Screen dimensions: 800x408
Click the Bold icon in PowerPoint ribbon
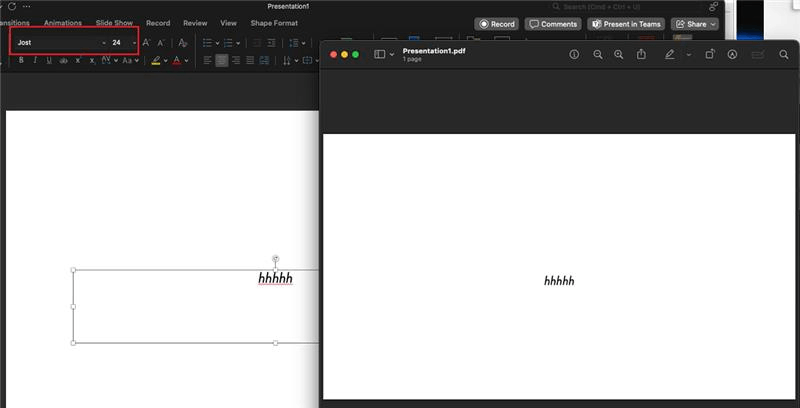(21, 61)
